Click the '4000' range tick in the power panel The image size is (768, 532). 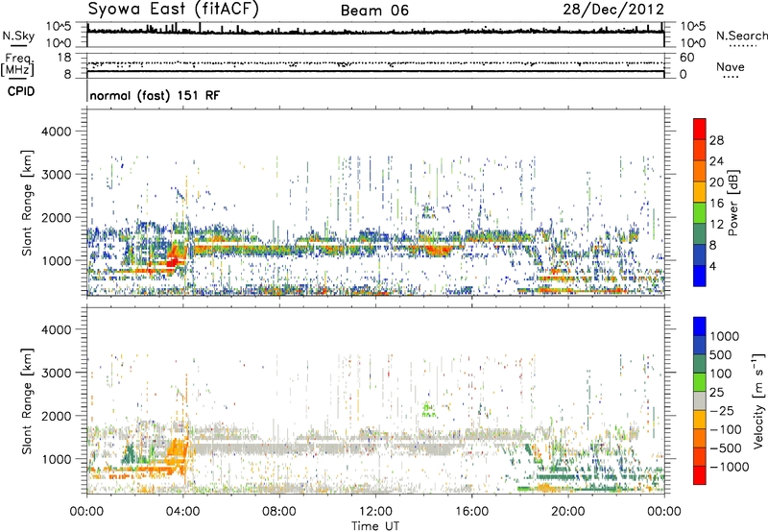click(56, 132)
